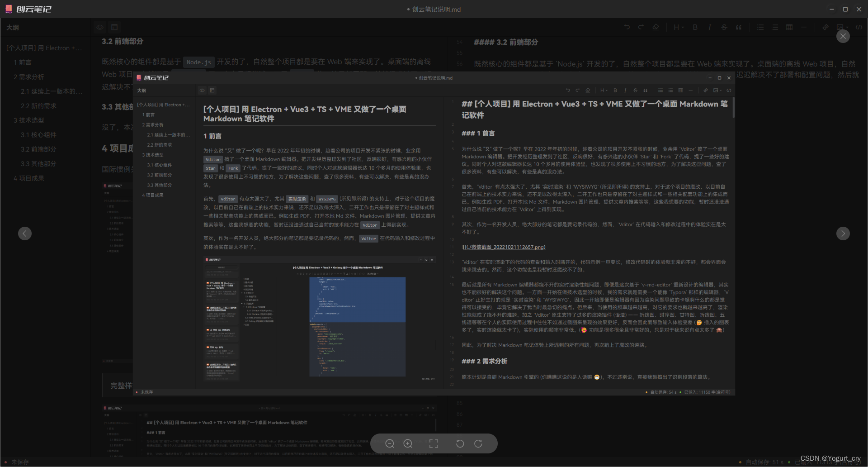Image resolution: width=868 pixels, height=467 pixels.
Task: Clear formatting with the eraser icon
Action: tap(656, 27)
